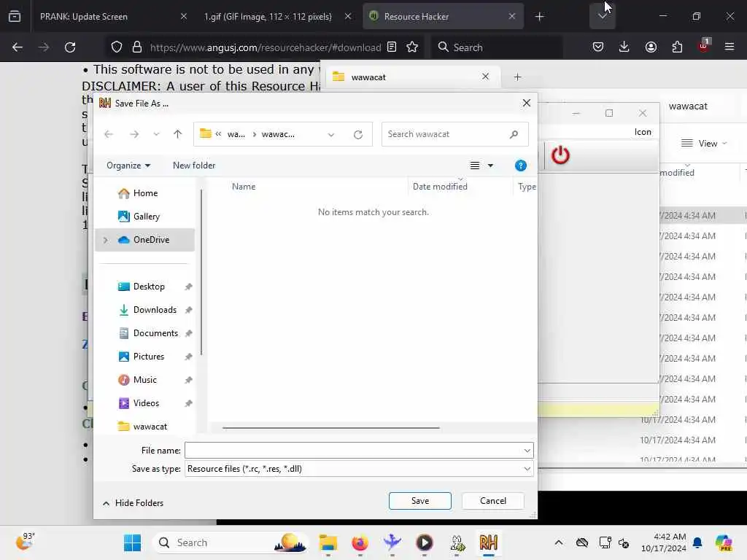Click the magnifier icon in Search wawacat

click(514, 134)
